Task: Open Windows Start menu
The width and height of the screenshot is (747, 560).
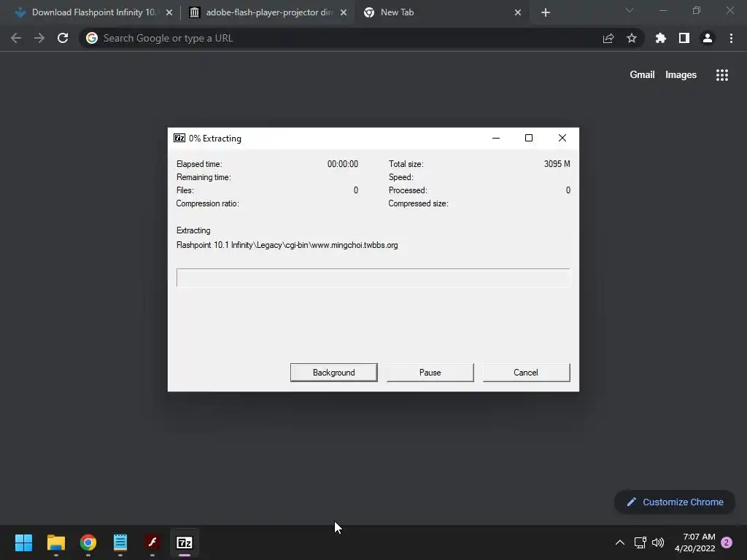Action: tap(24, 542)
